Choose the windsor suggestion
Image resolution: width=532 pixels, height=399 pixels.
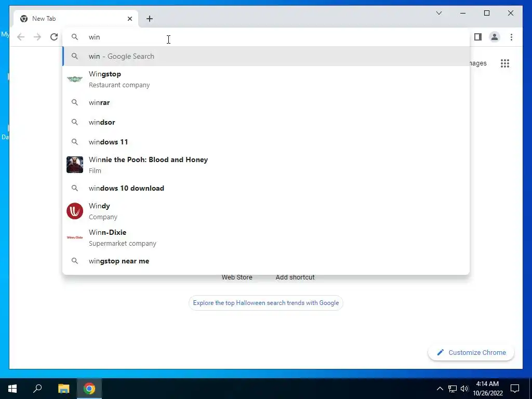pos(266,122)
